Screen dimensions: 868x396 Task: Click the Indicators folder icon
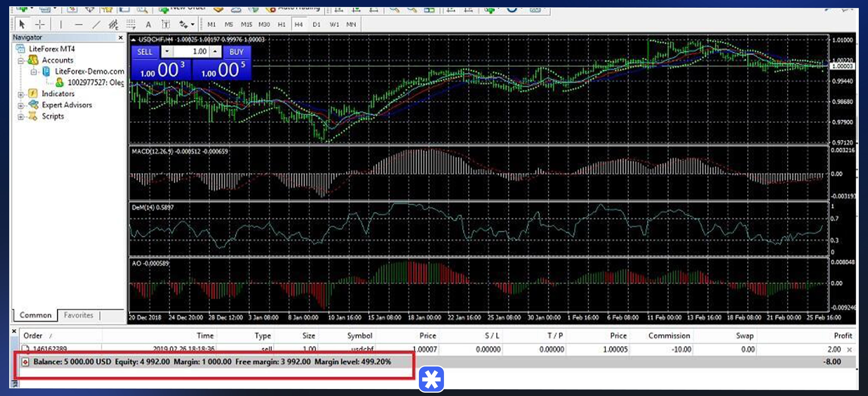tap(33, 93)
